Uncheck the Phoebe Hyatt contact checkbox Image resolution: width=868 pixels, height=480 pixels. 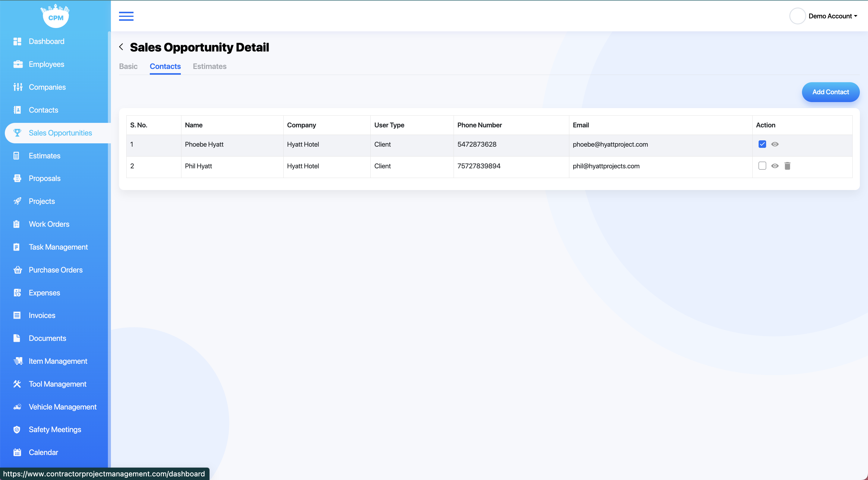(762, 144)
